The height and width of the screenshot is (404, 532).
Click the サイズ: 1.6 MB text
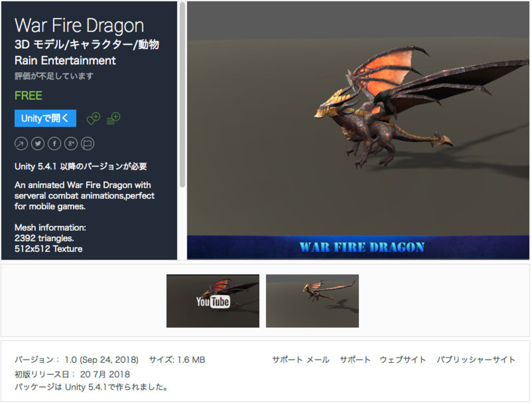point(177,360)
